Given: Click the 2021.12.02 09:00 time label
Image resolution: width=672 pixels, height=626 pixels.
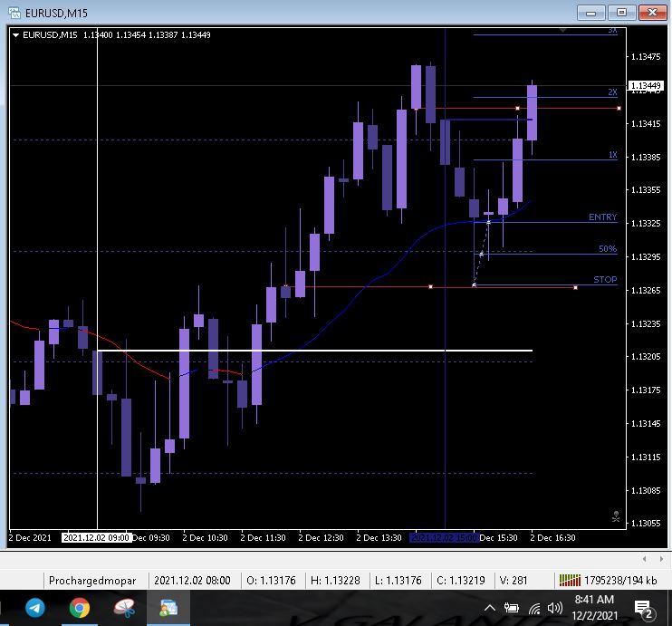Looking at the screenshot, I should point(96,538).
